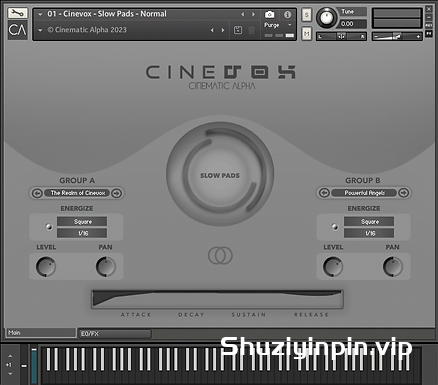Click the camera snapshot icon
The width and height of the screenshot is (438, 385).
pyautogui.click(x=269, y=14)
